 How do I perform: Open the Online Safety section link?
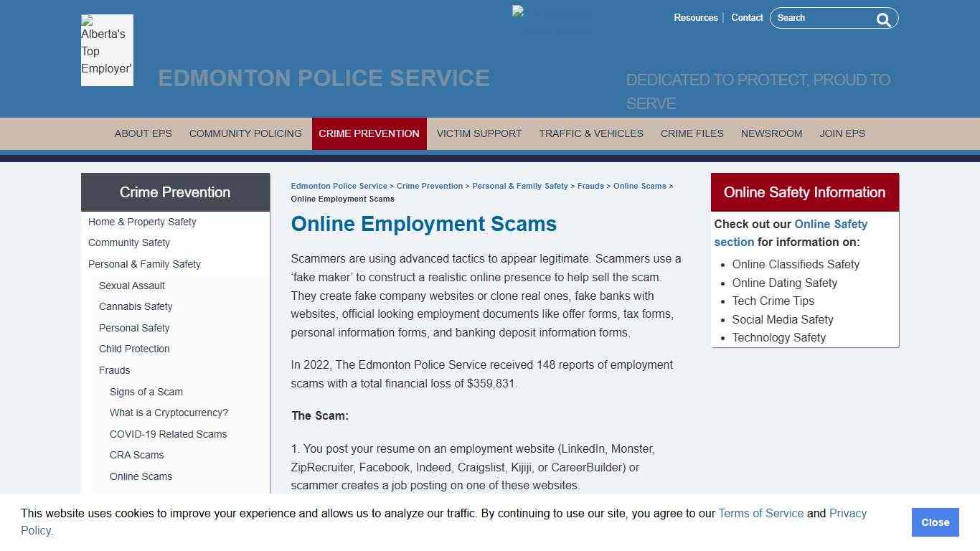pos(830,224)
